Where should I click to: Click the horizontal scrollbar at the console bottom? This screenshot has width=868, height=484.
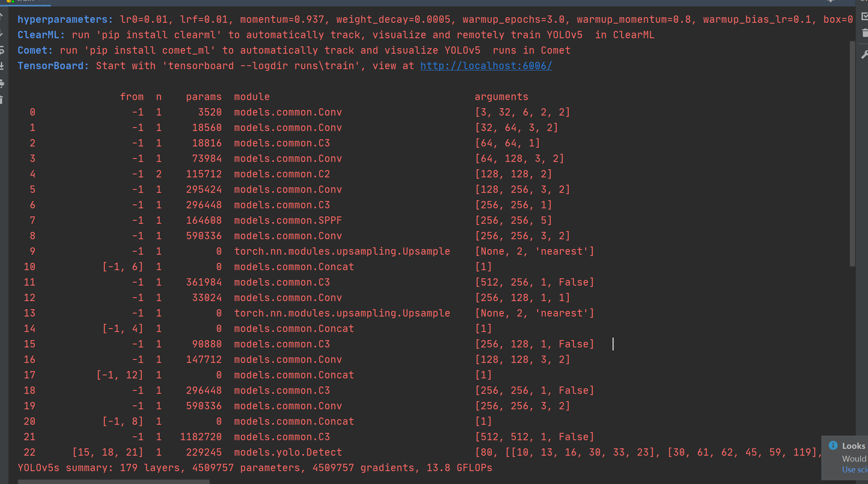113,482
